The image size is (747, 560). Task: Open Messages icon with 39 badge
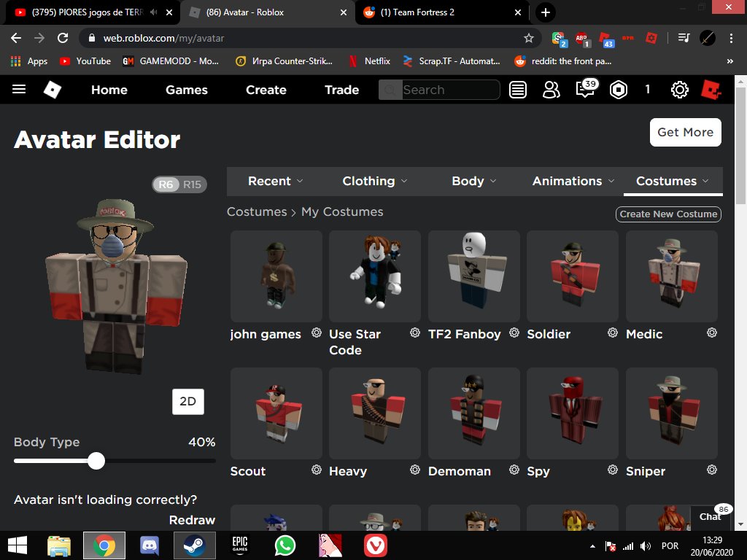(x=586, y=88)
